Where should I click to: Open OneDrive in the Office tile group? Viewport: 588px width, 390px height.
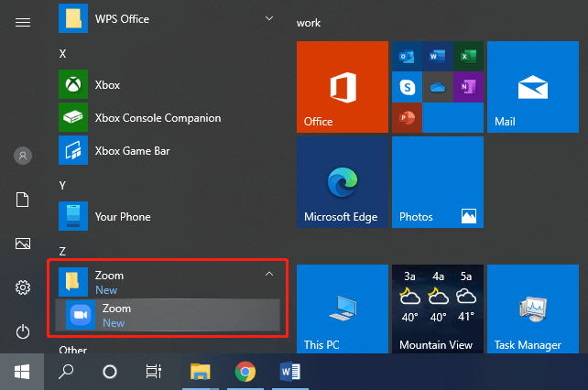[x=438, y=87]
